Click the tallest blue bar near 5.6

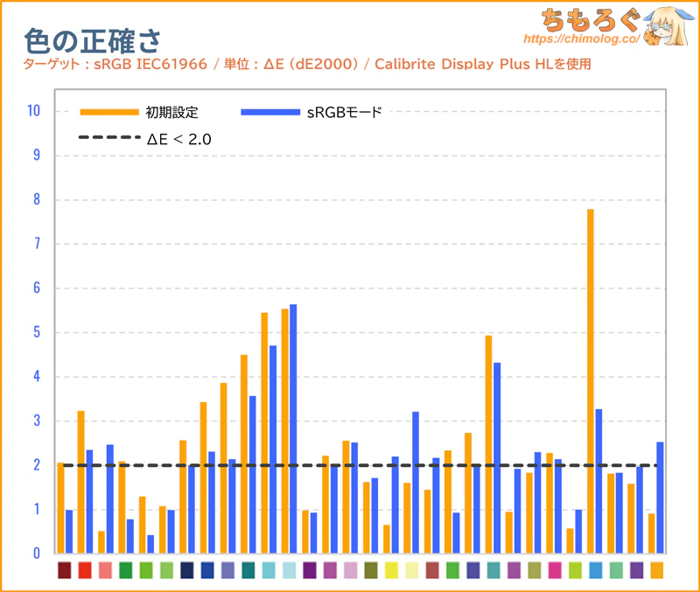(293, 428)
